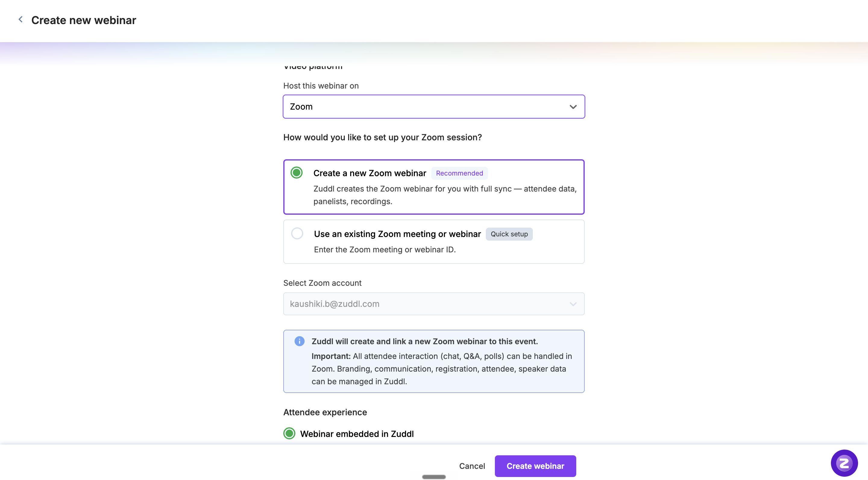Screen dimensions: 868x480
Task: Open the 'Host this webinar on' Zoom dropdown
Action: click(x=434, y=107)
